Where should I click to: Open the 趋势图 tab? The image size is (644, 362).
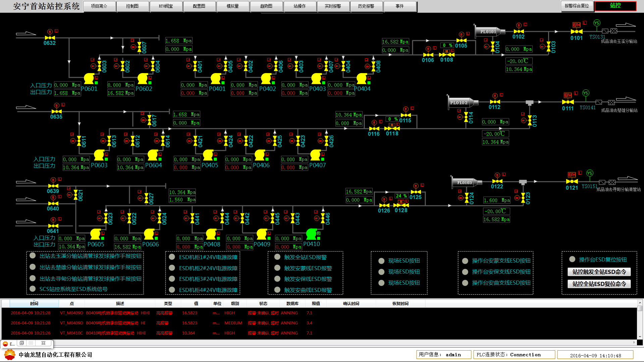pos(266,6)
